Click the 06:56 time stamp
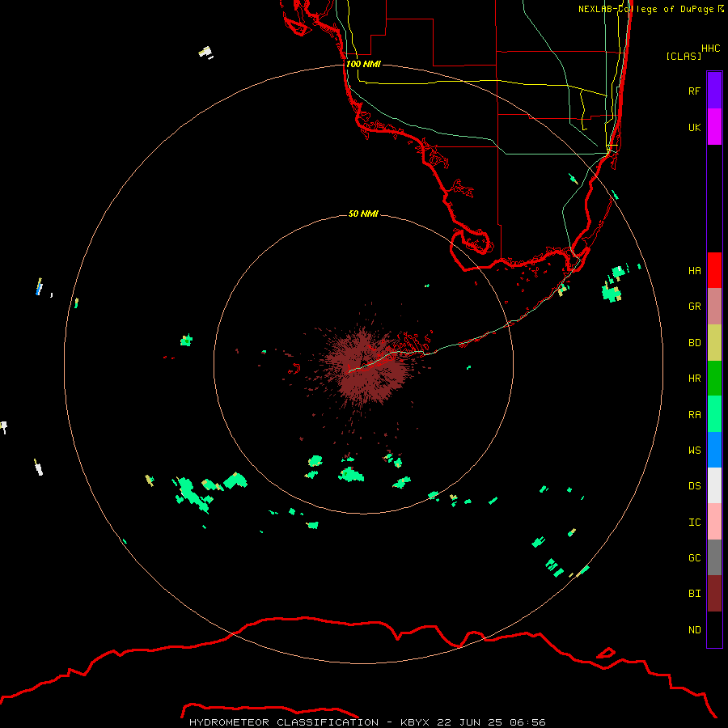The image size is (728, 728). point(527,722)
